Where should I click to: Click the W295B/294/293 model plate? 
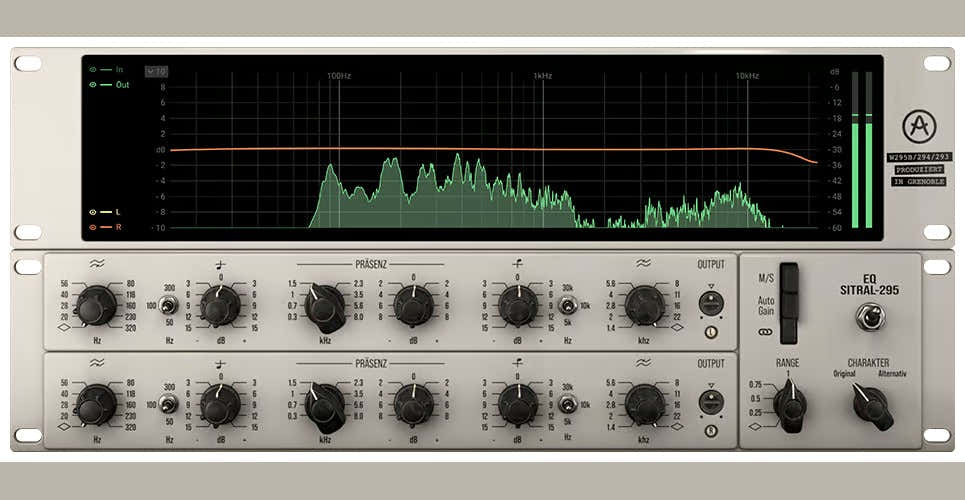click(919, 157)
